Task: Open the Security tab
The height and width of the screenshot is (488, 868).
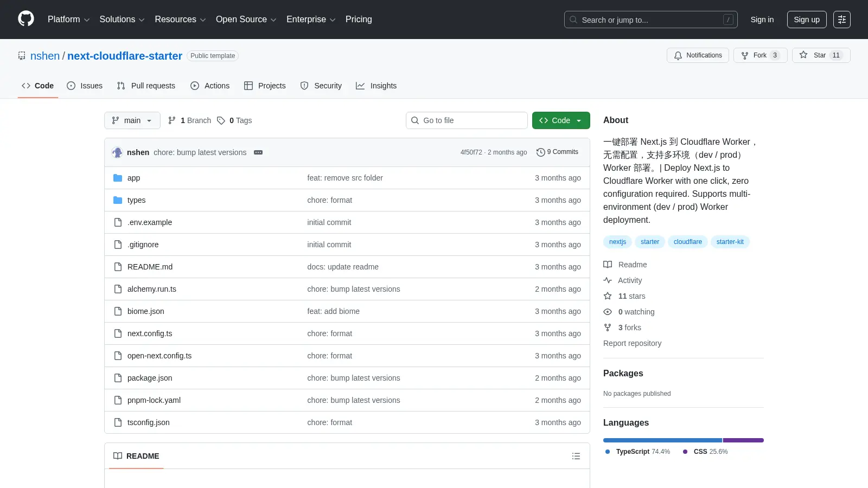Action: pos(321,86)
